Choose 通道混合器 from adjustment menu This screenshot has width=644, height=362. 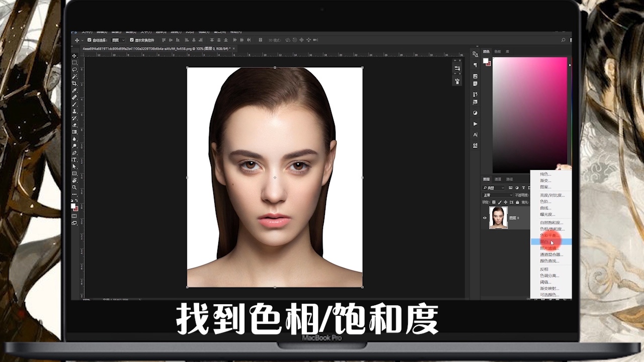pyautogui.click(x=551, y=254)
